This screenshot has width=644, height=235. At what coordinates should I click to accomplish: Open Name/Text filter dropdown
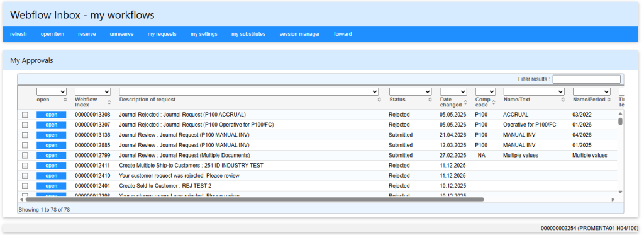click(x=534, y=91)
